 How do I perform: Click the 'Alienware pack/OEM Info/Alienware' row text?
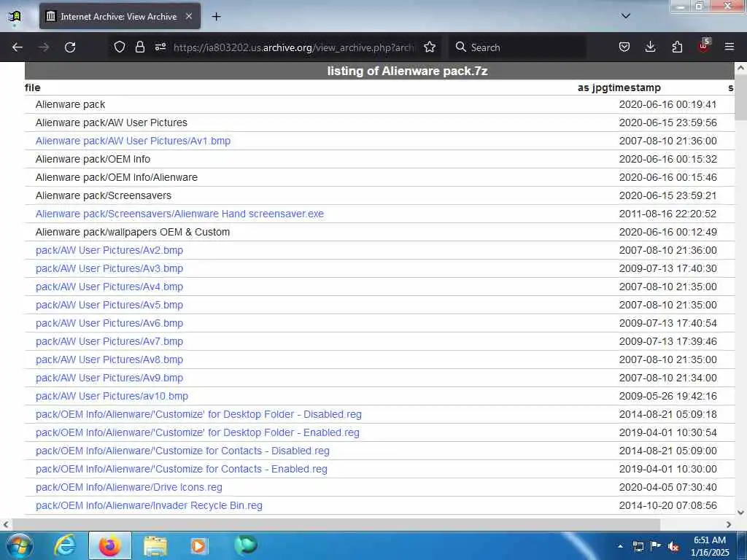(116, 178)
